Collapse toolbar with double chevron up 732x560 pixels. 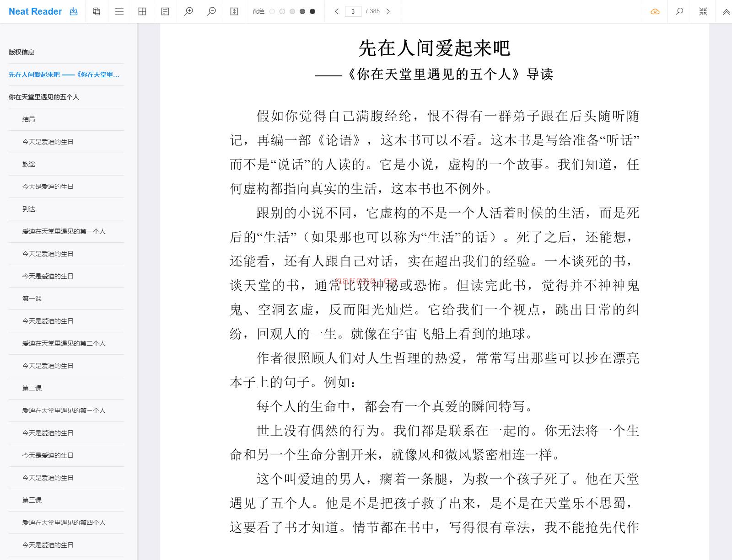[x=726, y=12]
